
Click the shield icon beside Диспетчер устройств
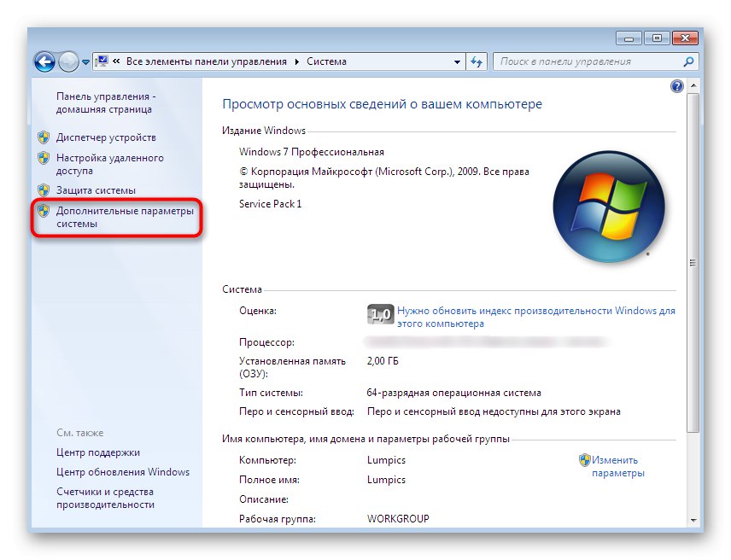(x=44, y=137)
